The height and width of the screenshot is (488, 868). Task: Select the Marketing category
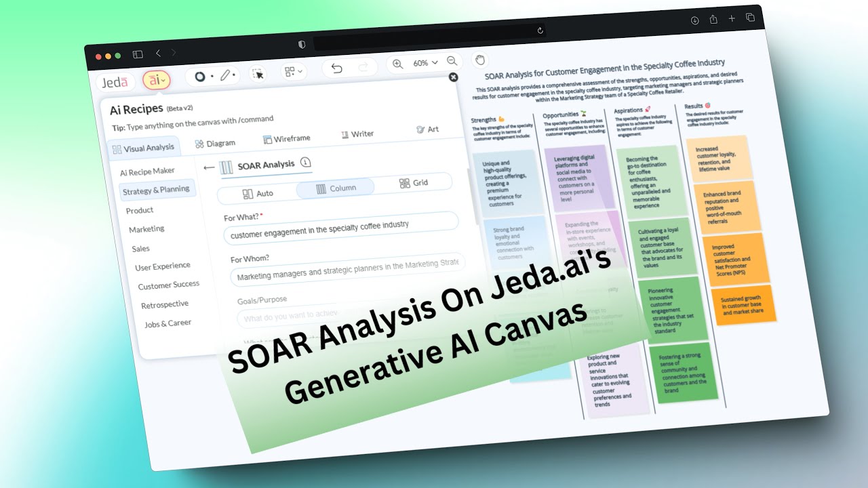146,230
